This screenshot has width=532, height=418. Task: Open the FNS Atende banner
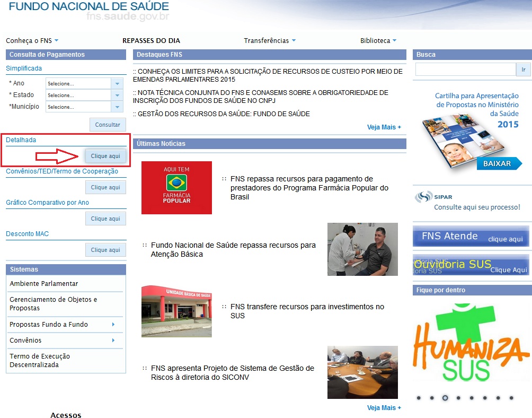[472, 237]
